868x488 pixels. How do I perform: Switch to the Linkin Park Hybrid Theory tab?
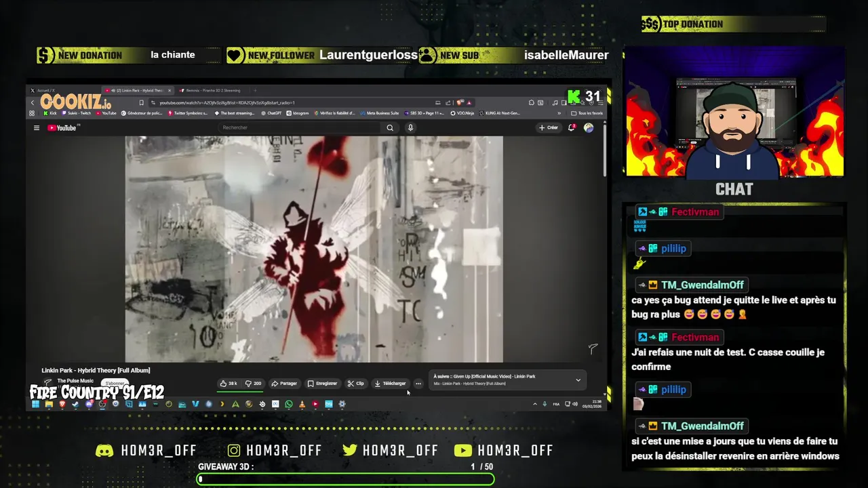click(x=138, y=90)
